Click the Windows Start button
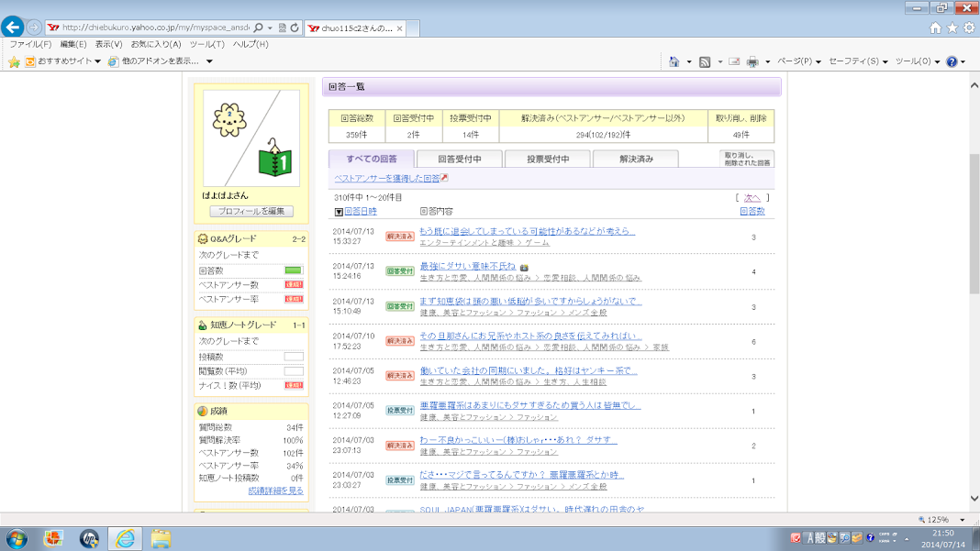Screen dimensions: 980x551 click(17, 538)
